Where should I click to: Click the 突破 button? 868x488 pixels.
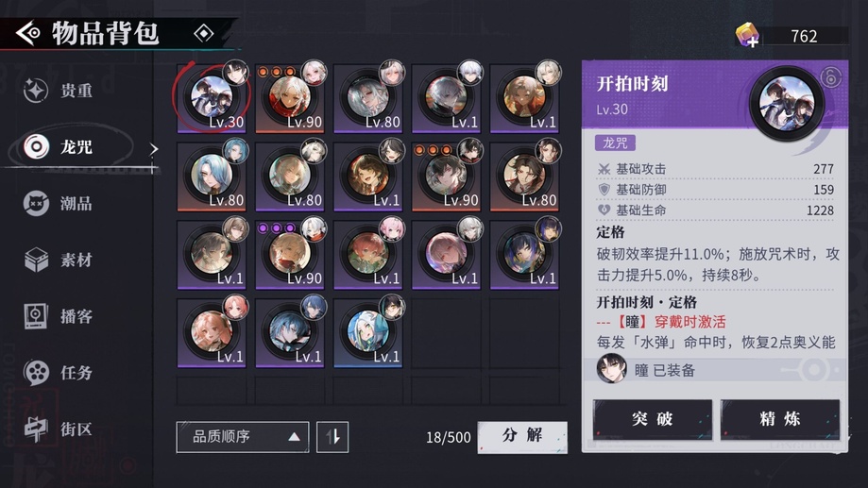point(652,419)
